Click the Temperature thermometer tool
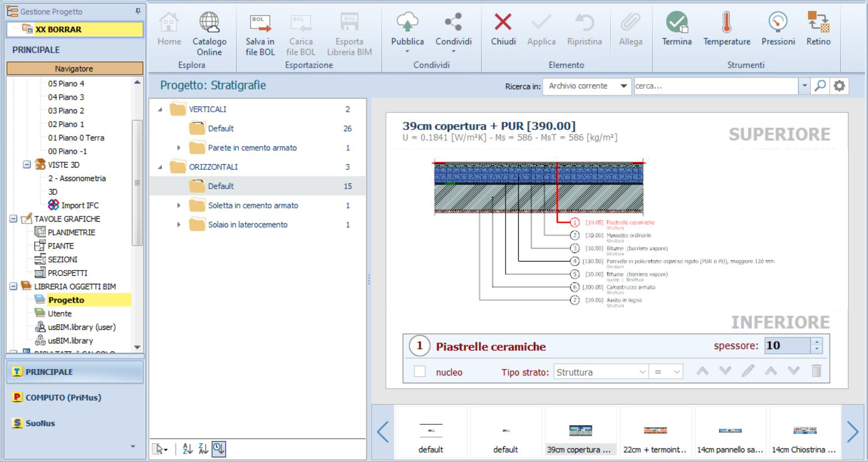Image resolution: width=868 pixels, height=462 pixels. click(x=726, y=23)
